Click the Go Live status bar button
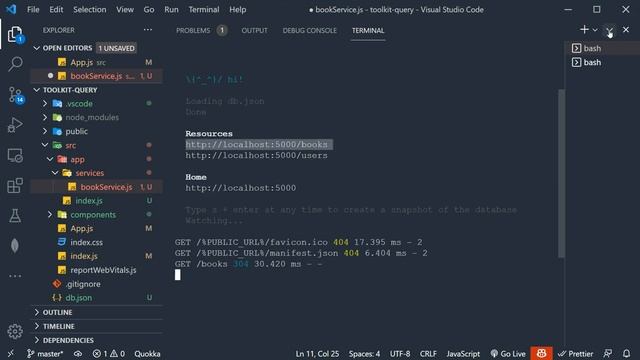The width and height of the screenshot is (640, 360). [508, 354]
